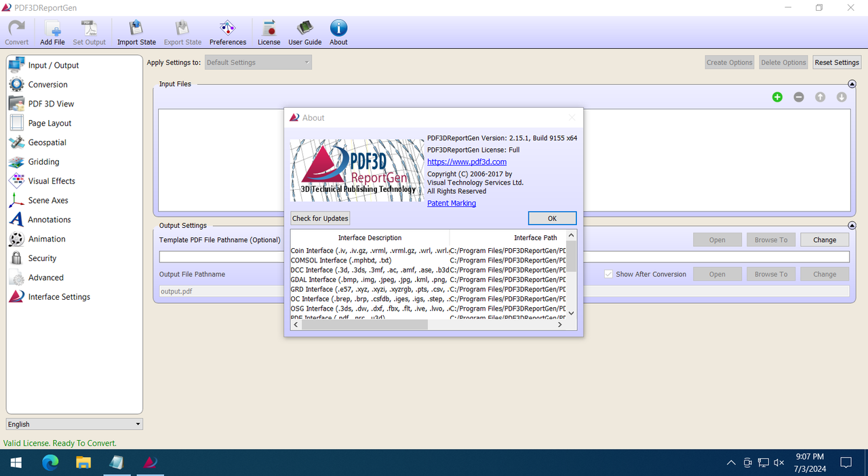This screenshot has height=476, width=868.
Task: Click the Create Options button
Action: pyautogui.click(x=730, y=62)
